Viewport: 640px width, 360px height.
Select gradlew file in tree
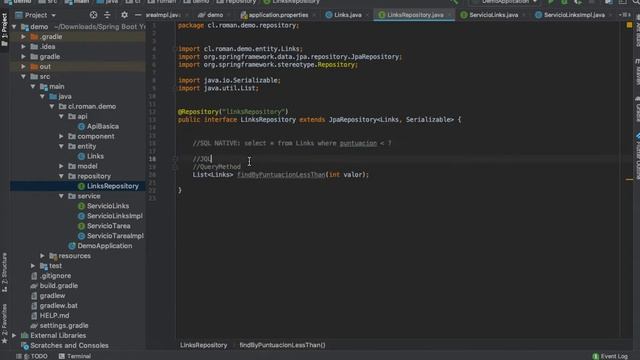pos(48,296)
